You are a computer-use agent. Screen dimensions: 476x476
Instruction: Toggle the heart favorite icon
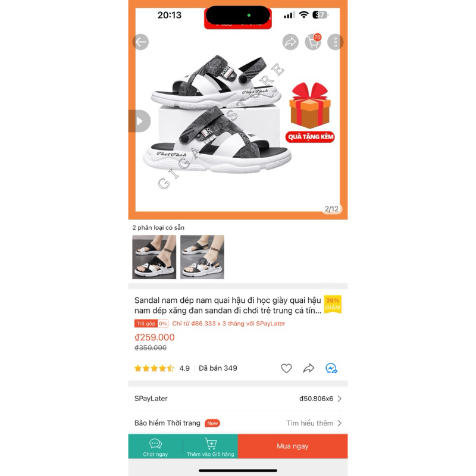pyautogui.click(x=286, y=368)
